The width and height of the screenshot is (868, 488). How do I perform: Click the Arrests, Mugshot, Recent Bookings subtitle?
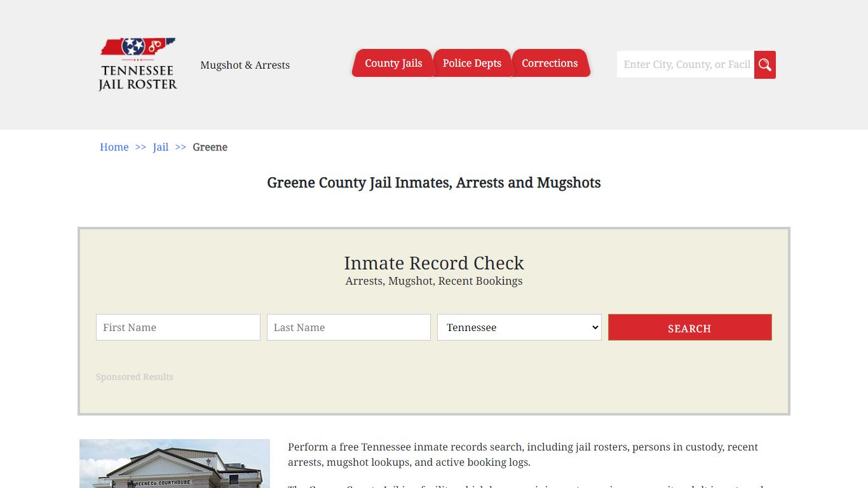tap(434, 281)
